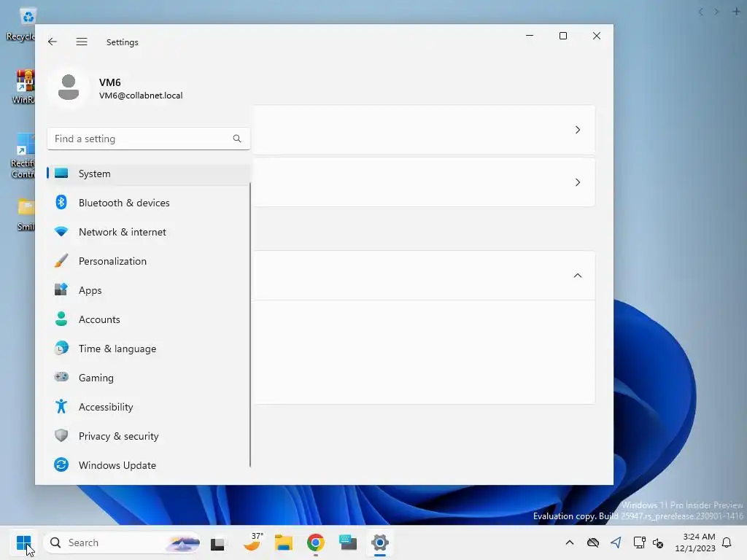Open Task View from the taskbar
This screenshot has width=747, height=560.
pyautogui.click(x=217, y=542)
